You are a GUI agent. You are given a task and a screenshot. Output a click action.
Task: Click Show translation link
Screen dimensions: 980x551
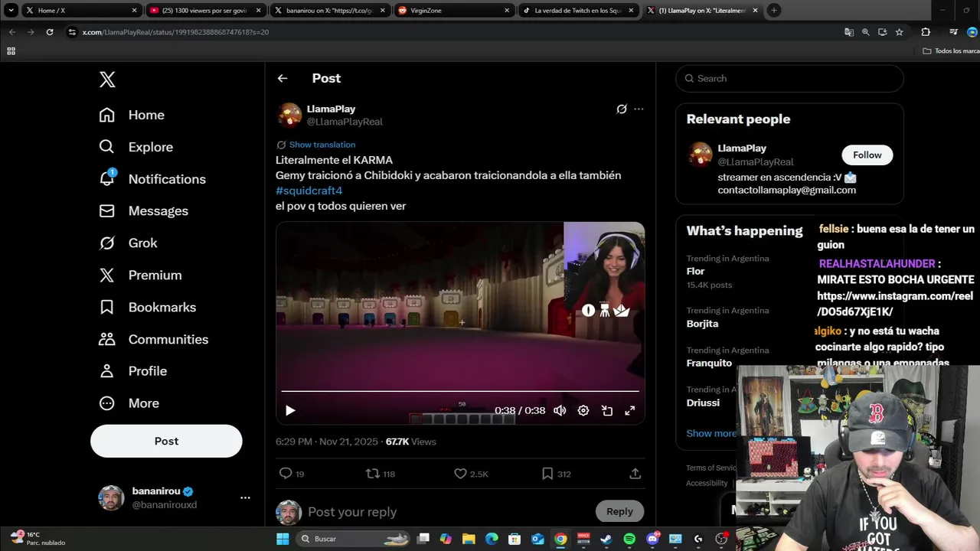(x=322, y=145)
